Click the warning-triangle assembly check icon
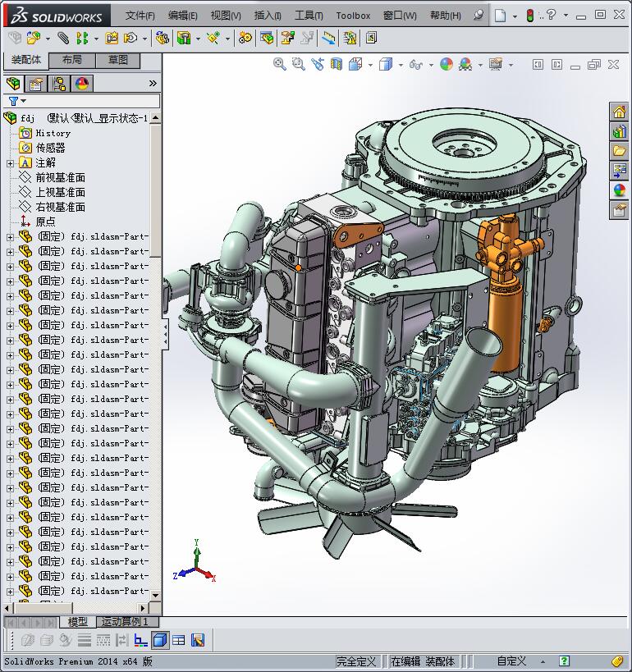 click(350, 38)
